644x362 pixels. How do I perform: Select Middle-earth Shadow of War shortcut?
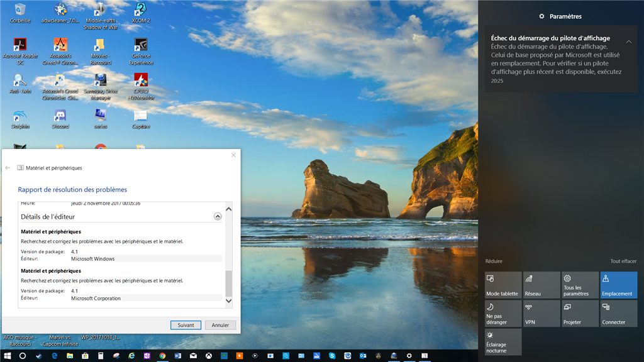click(100, 16)
